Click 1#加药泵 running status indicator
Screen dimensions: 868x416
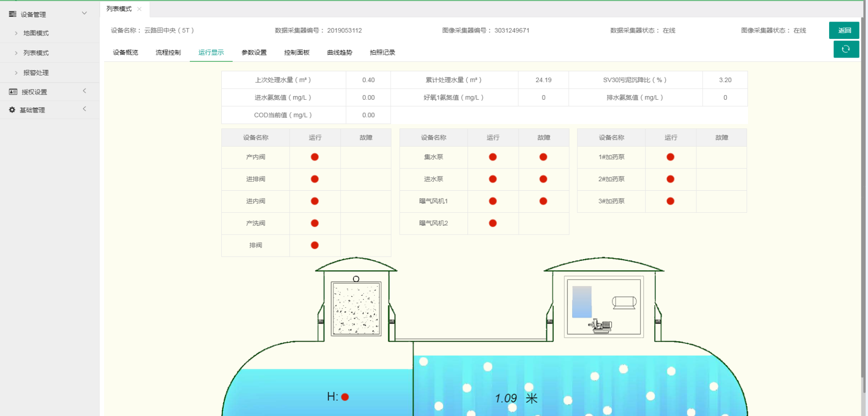tap(670, 157)
